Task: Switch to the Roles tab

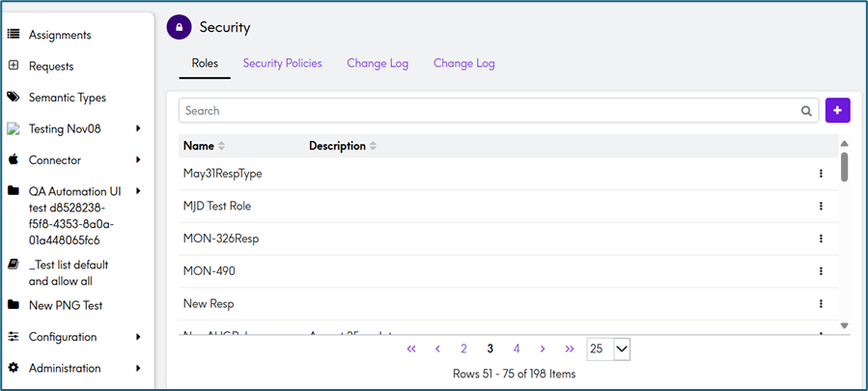Action: [205, 63]
